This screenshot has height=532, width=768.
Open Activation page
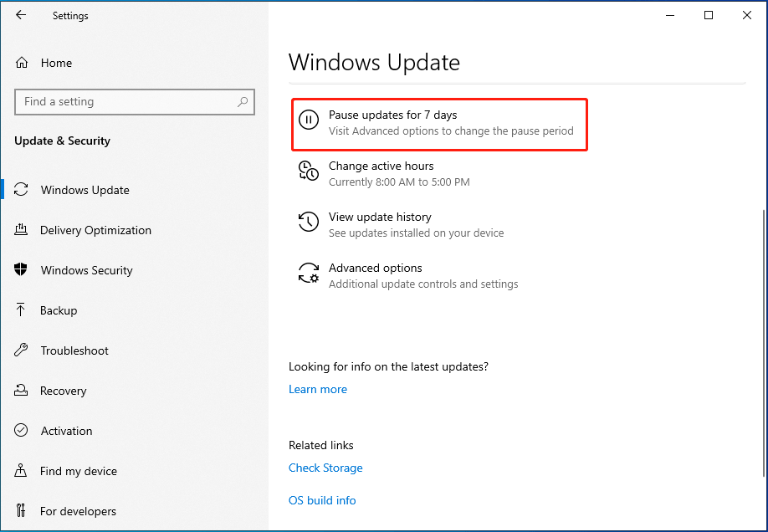[x=67, y=431]
